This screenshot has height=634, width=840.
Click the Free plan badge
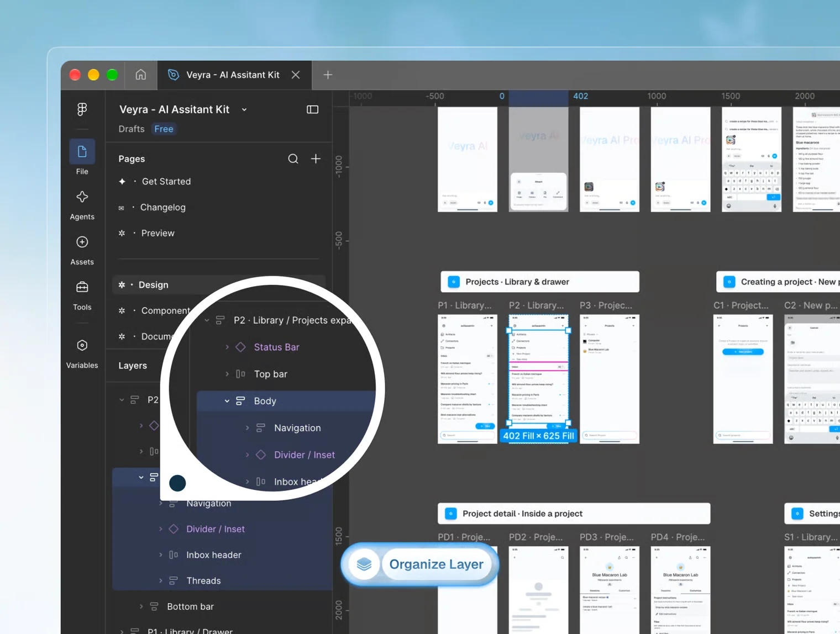(x=164, y=129)
